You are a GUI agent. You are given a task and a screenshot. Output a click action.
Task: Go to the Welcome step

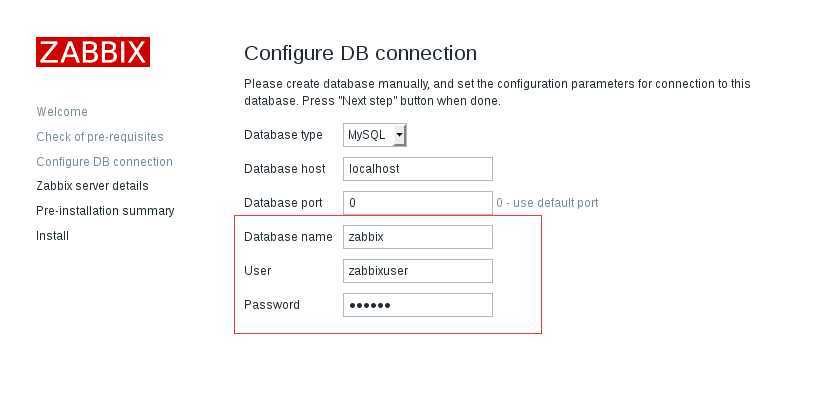62,112
